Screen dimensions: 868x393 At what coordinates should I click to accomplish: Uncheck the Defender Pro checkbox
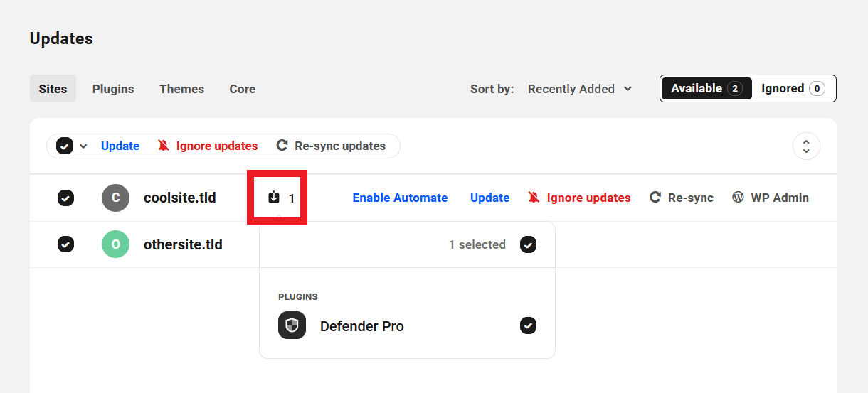528,325
